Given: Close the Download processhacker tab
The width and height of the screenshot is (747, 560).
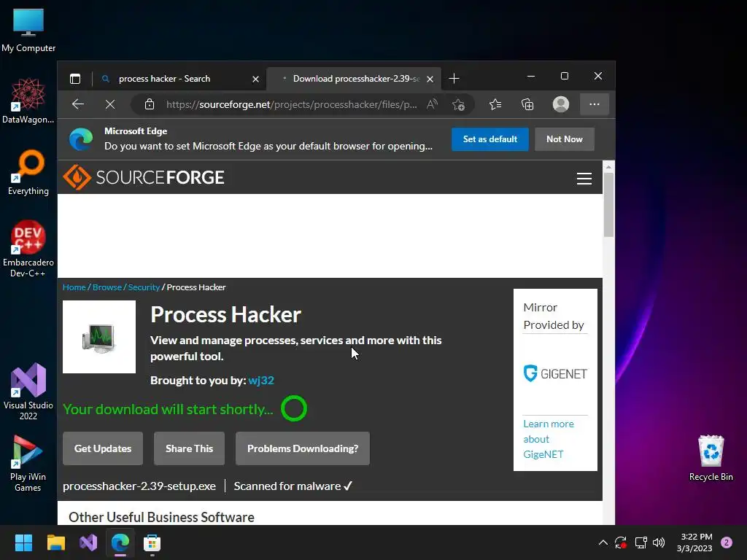Looking at the screenshot, I should (x=430, y=79).
